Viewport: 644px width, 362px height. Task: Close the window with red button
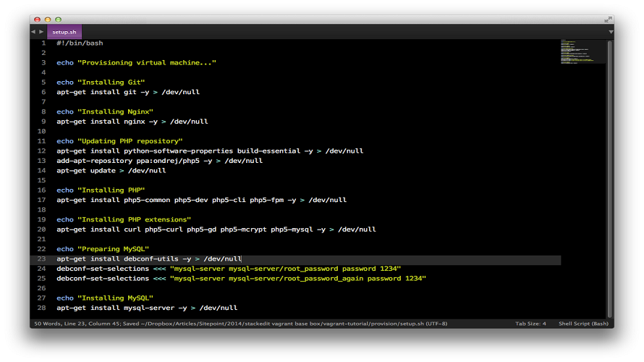pyautogui.click(x=38, y=20)
